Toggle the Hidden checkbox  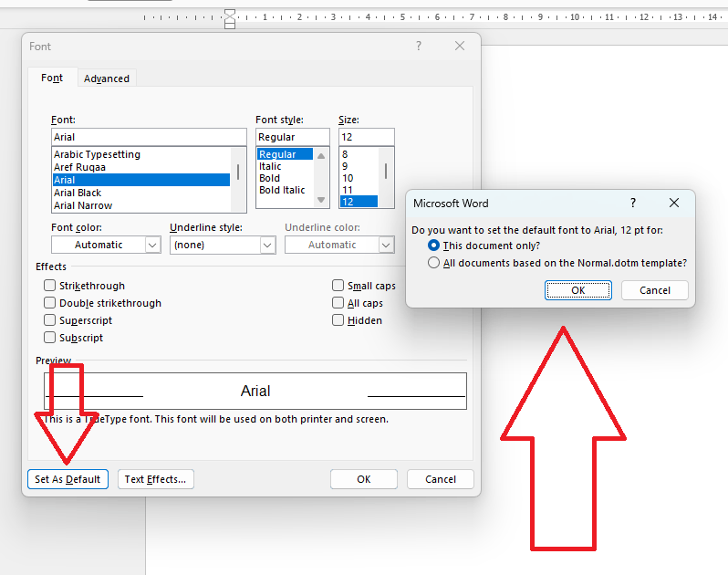coord(338,320)
